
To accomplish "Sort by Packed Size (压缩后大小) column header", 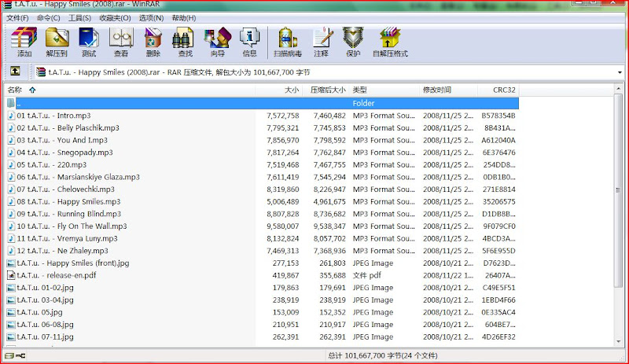I will tap(326, 90).
